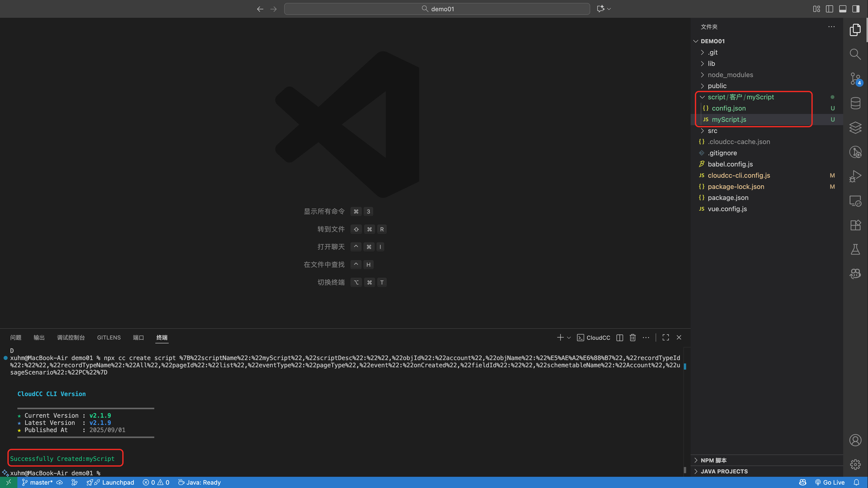
Task: Open the Search view in activity bar
Action: point(855,54)
